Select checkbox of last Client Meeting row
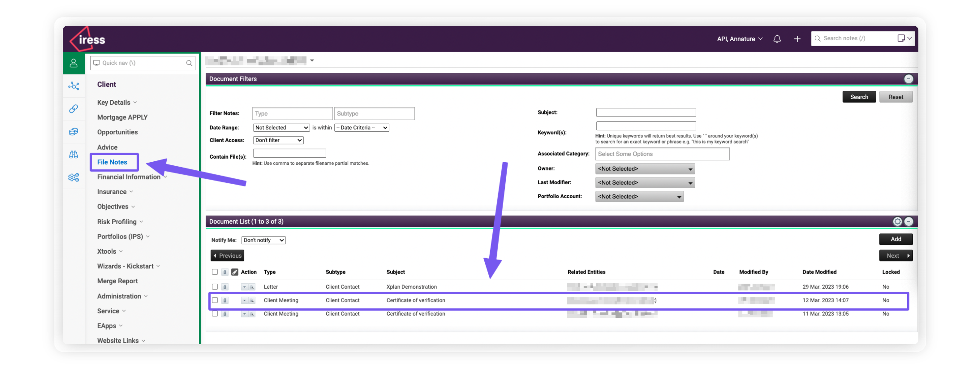Screen dimensions: 980x369 [215, 313]
